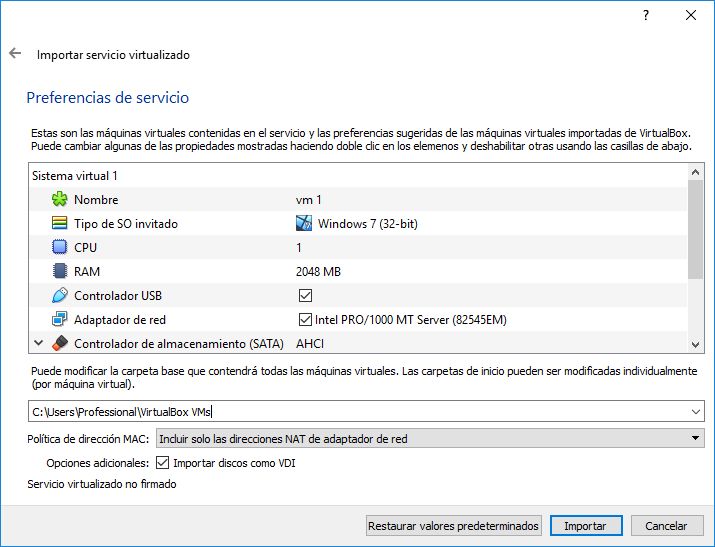Select the RAM row label

(x=87, y=272)
